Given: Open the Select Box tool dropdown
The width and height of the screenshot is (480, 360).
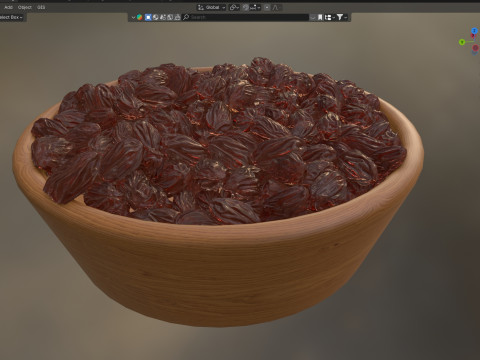Looking at the screenshot, I should click(12, 17).
